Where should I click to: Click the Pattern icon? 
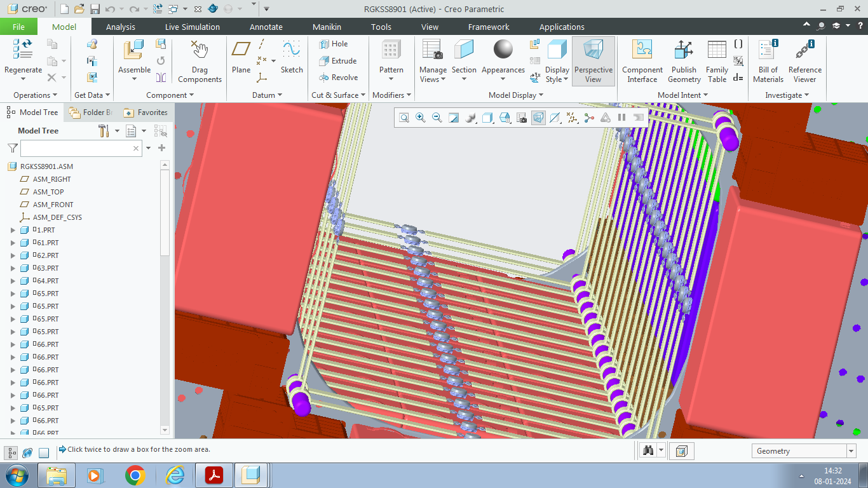(x=391, y=50)
